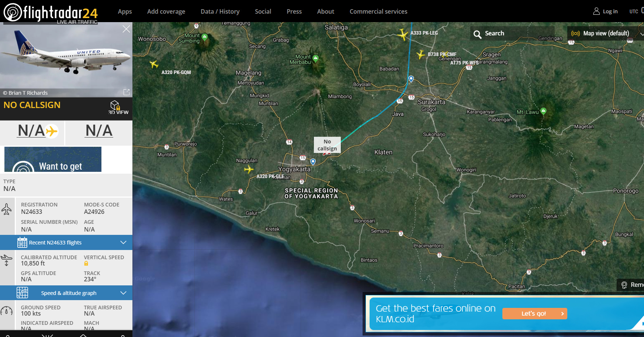Image resolution: width=644 pixels, height=337 pixels.
Task: Click the destination airport N/A
Action: (x=99, y=131)
